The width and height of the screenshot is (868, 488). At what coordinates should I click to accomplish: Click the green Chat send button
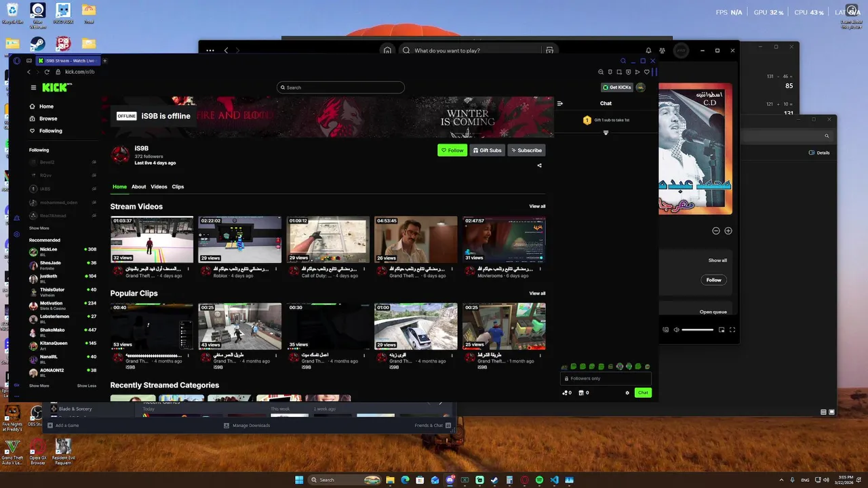[x=643, y=392]
